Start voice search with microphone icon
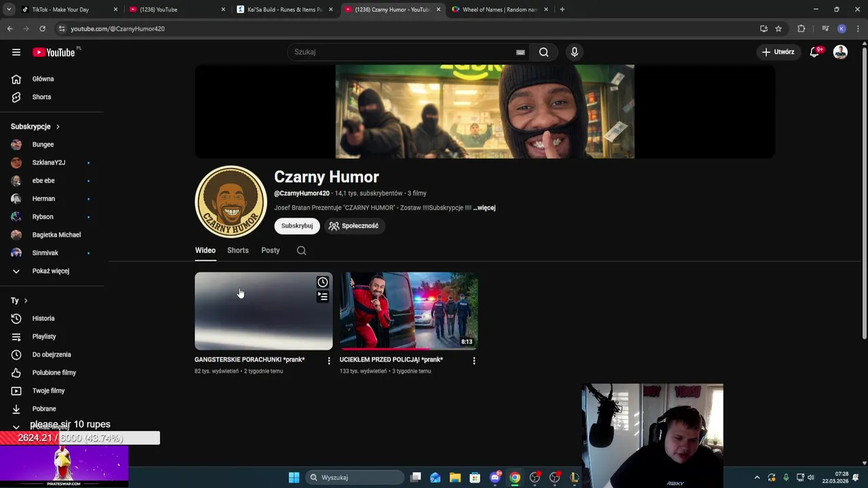The image size is (868, 488). (574, 52)
